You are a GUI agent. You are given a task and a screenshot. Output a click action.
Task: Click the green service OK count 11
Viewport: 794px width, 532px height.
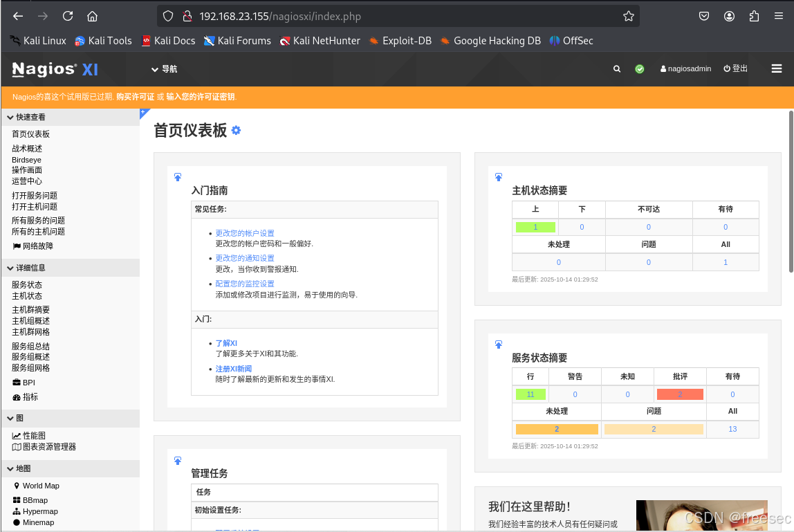530,394
